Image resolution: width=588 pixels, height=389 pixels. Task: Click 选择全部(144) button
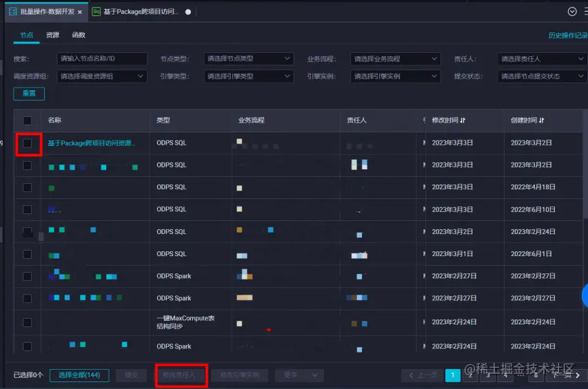pos(79,375)
